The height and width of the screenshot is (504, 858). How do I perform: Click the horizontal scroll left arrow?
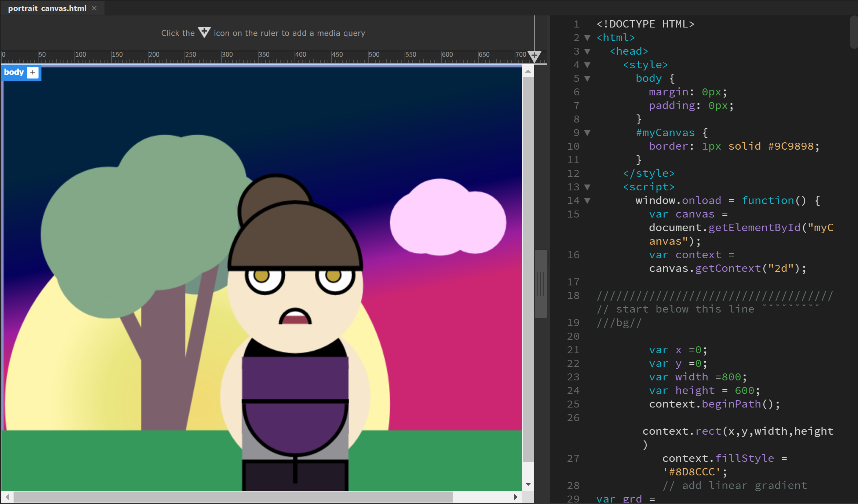tap(7, 497)
